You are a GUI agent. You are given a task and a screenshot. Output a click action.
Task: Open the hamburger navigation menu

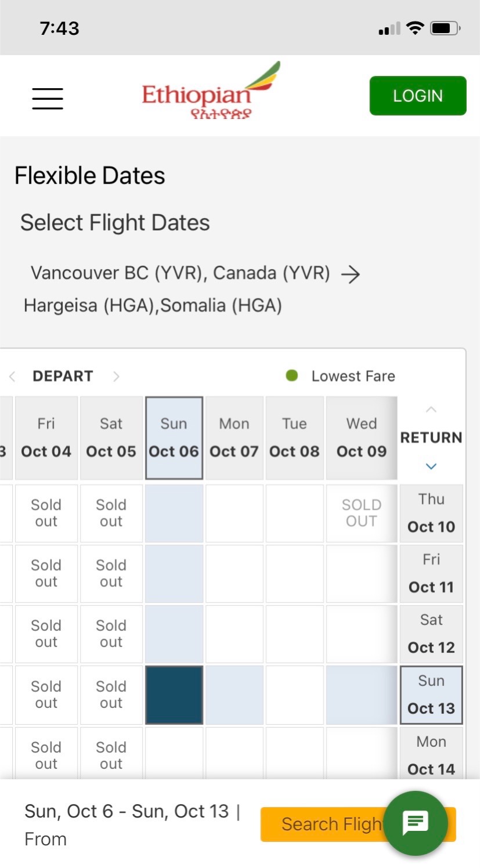coord(48,98)
